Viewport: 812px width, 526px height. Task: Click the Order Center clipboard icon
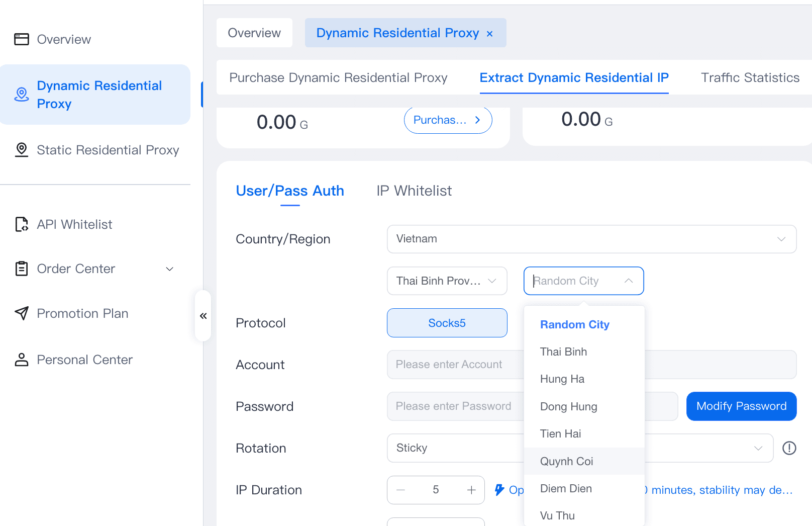(x=22, y=269)
